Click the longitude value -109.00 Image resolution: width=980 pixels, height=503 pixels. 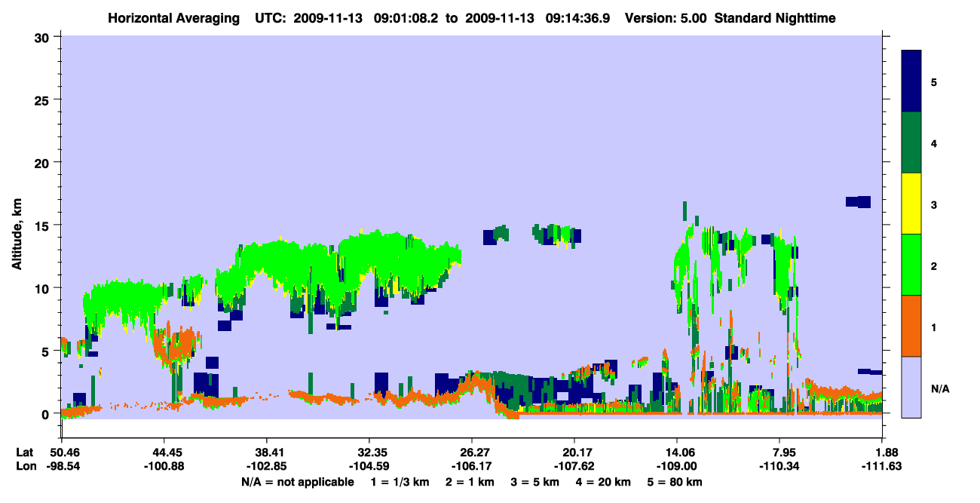click(677, 467)
